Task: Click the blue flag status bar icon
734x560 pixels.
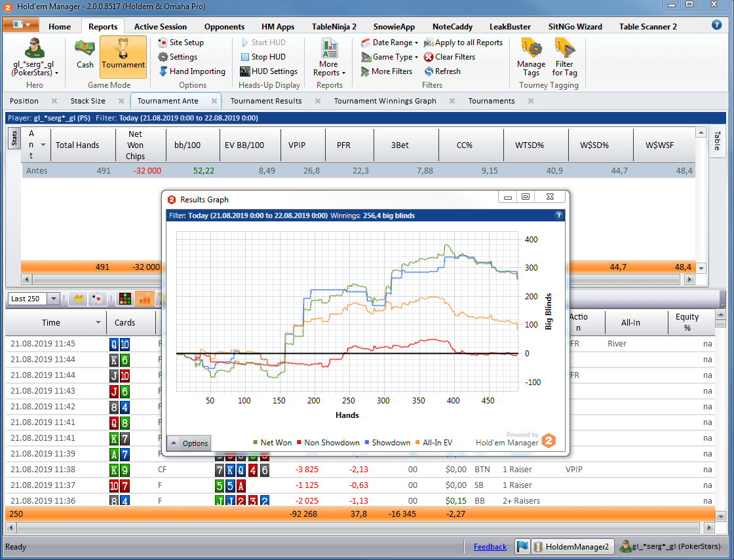Action: (x=523, y=546)
